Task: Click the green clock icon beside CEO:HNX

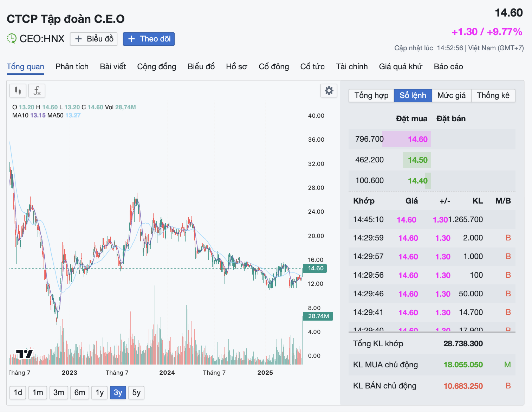Action: click(12, 39)
